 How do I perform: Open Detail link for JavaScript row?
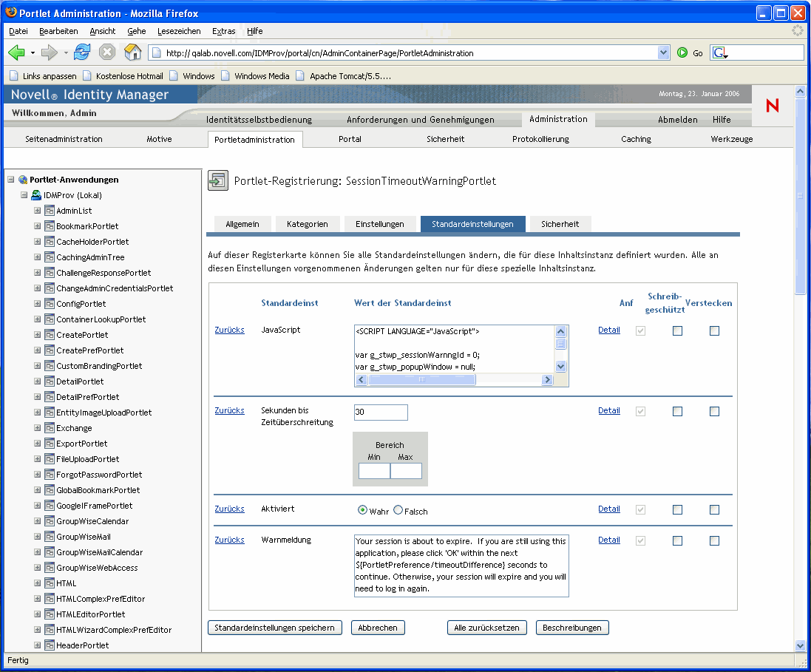coord(608,330)
